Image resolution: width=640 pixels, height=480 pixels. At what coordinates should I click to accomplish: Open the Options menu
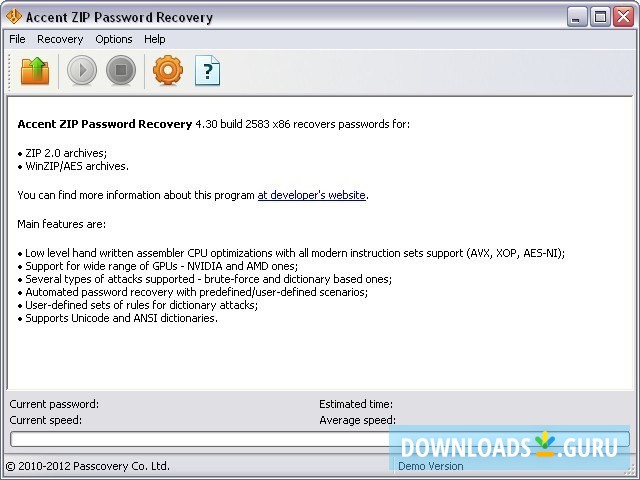(x=114, y=39)
